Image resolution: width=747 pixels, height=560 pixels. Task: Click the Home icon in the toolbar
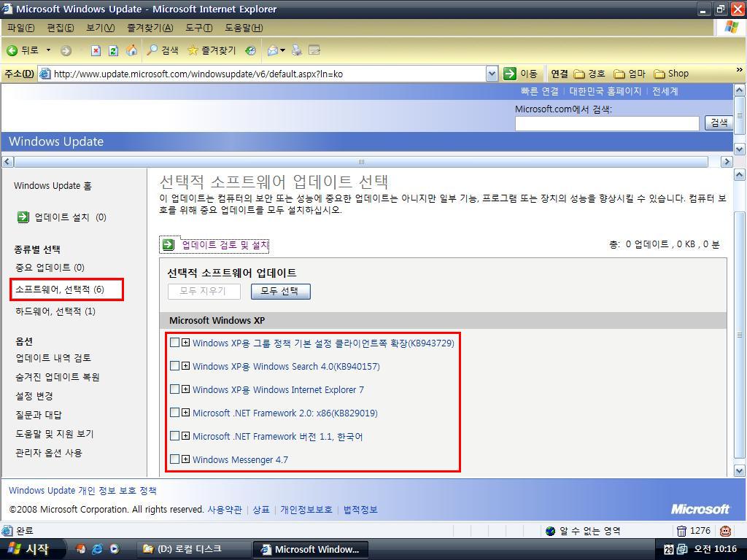(x=132, y=50)
